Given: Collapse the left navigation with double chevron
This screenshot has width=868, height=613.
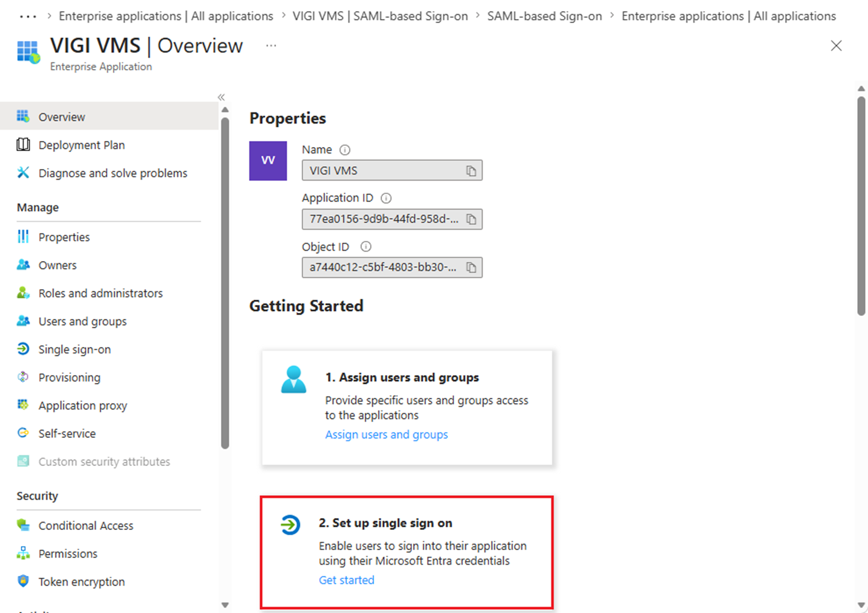Looking at the screenshot, I should (x=221, y=97).
